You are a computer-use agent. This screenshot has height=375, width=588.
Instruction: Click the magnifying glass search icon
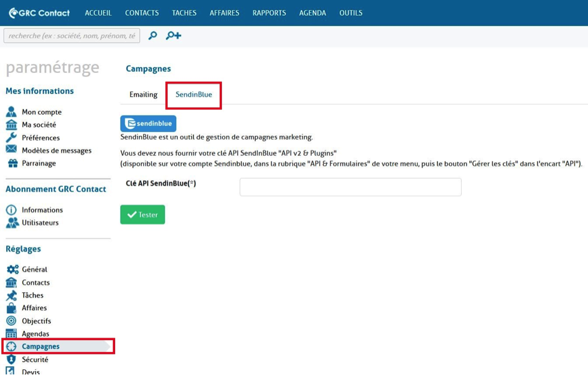(x=152, y=36)
